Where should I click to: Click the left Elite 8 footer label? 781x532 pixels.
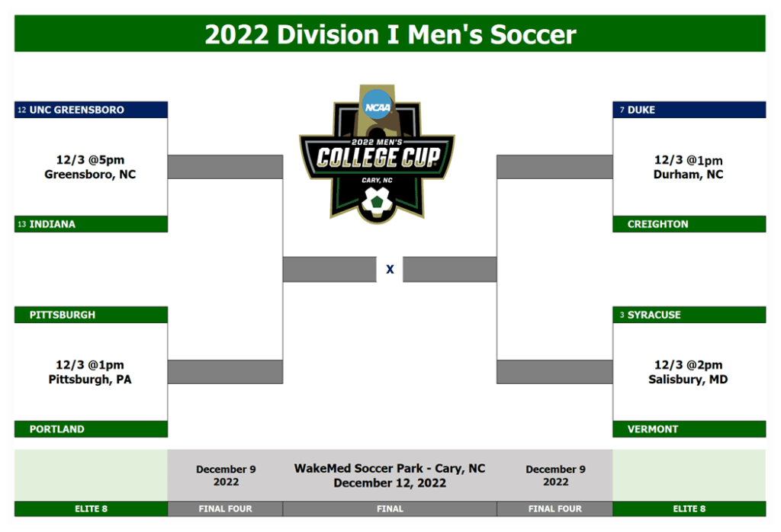click(92, 508)
